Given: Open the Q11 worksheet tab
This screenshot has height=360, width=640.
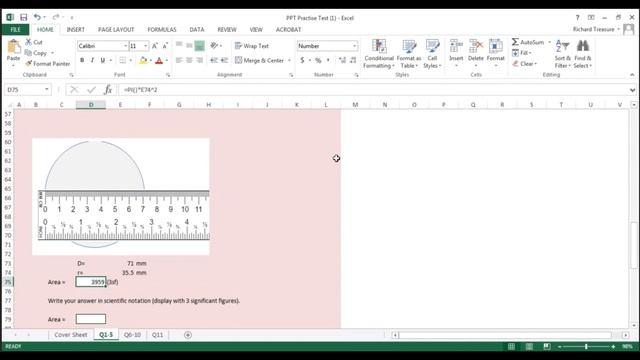Looking at the screenshot, I should [x=158, y=335].
